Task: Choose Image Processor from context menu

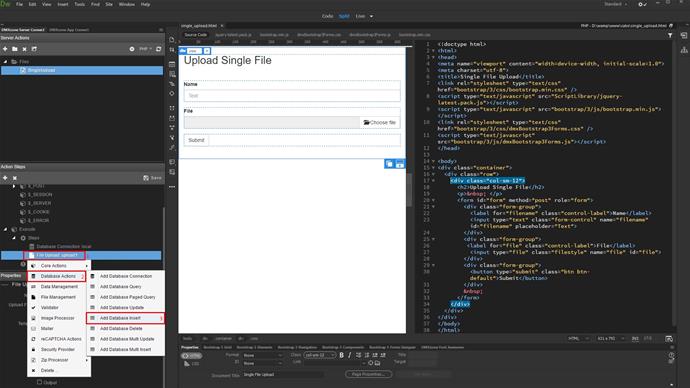Action: (x=59, y=318)
